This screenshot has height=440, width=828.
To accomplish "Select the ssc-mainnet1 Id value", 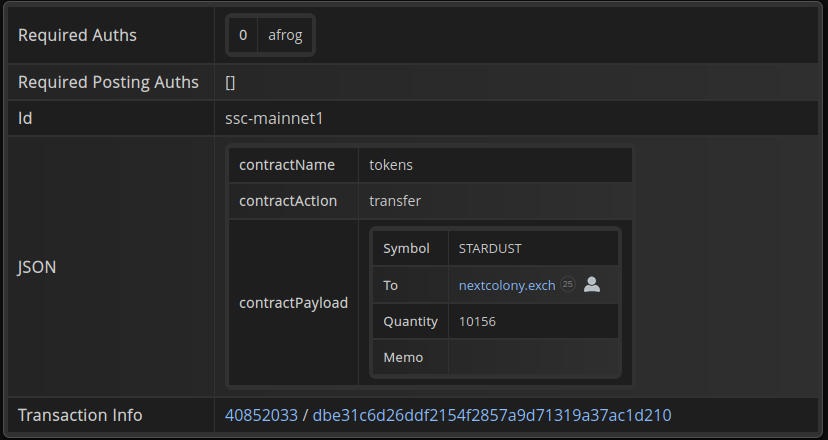I will click(274, 119).
